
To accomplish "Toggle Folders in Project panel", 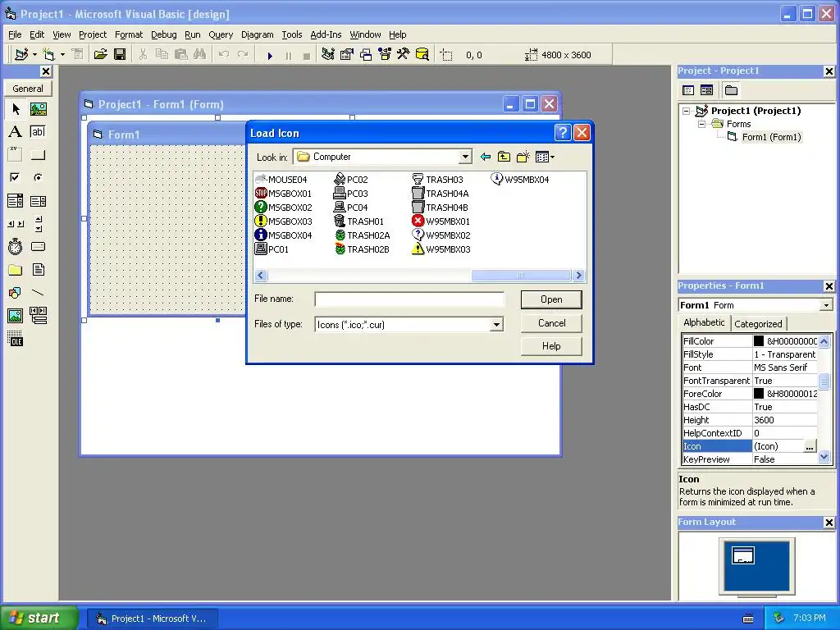I will pos(731,90).
